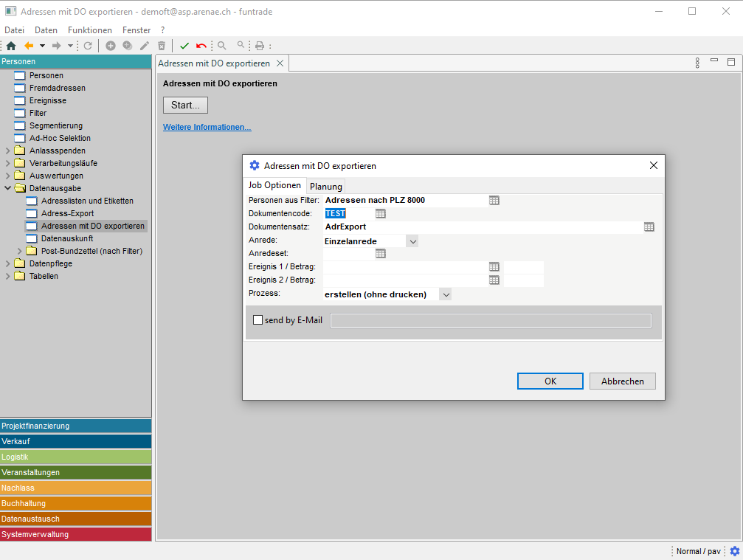The height and width of the screenshot is (560, 743).
Task: Open lookup icon beside Dokumentensatz field
Action: (x=649, y=227)
